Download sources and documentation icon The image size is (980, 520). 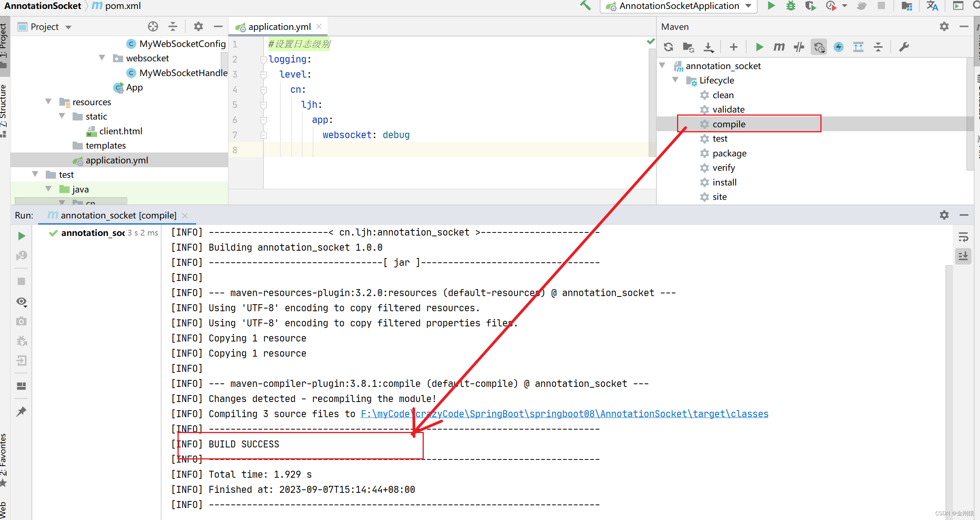(708, 47)
